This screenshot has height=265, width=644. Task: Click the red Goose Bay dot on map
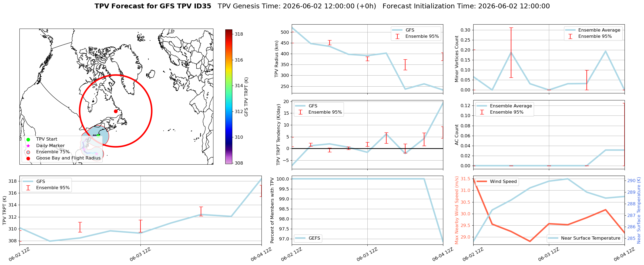(x=116, y=111)
